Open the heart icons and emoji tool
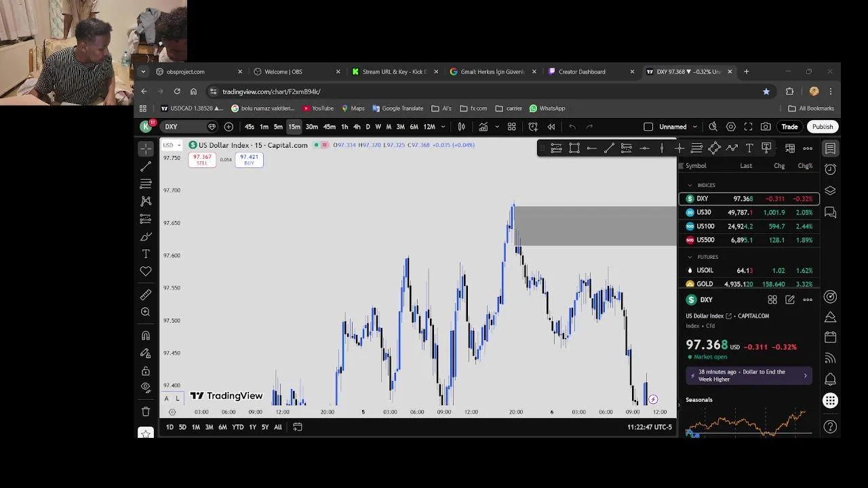The image size is (868, 488). coord(146,271)
